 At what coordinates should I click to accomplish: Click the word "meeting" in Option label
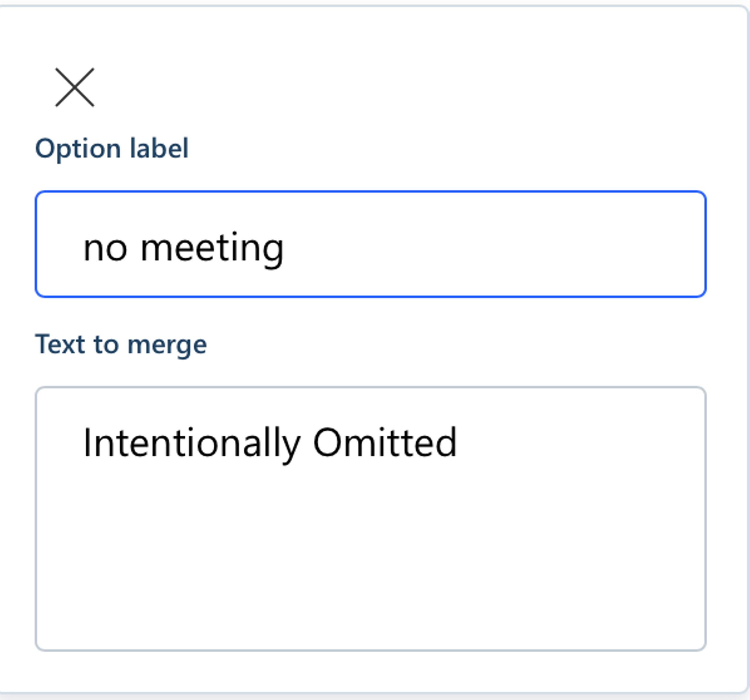pos(211,248)
